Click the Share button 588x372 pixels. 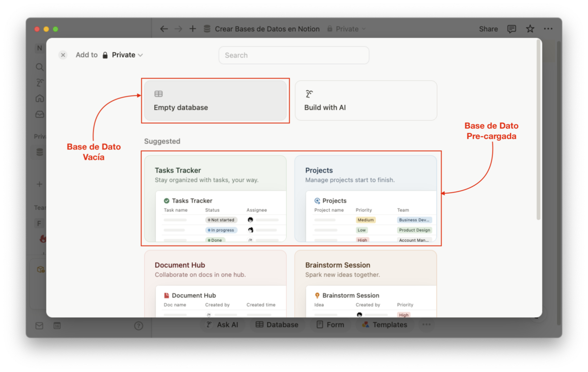tap(488, 29)
